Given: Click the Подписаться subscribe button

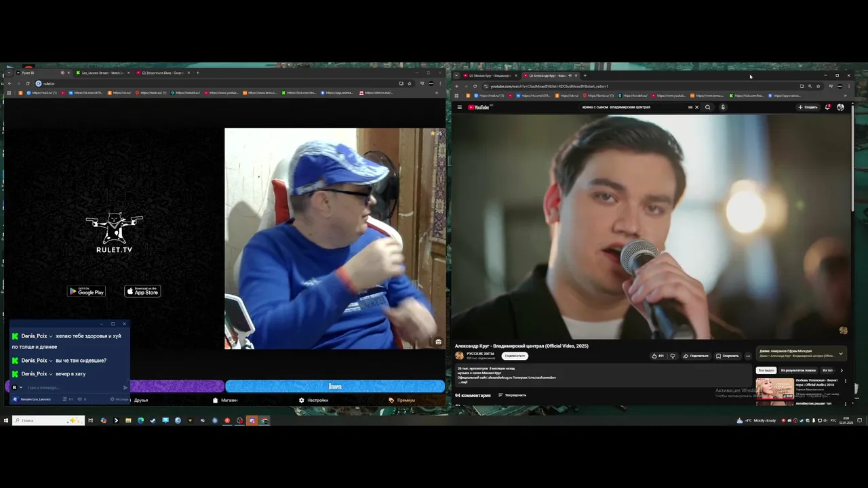Looking at the screenshot, I should pyautogui.click(x=515, y=356).
